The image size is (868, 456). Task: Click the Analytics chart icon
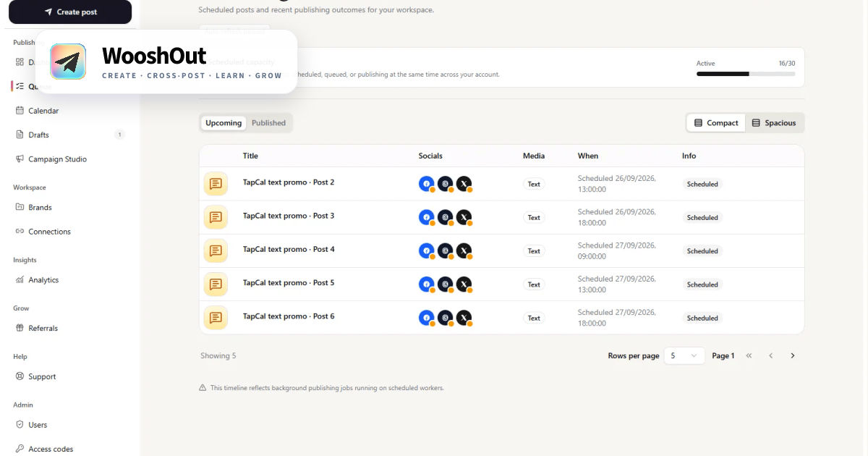click(20, 280)
